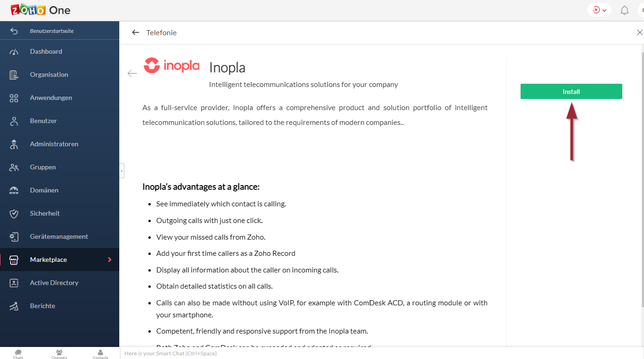Click the vertical scrollbar on right
644x359 pixels.
[x=642, y=176]
